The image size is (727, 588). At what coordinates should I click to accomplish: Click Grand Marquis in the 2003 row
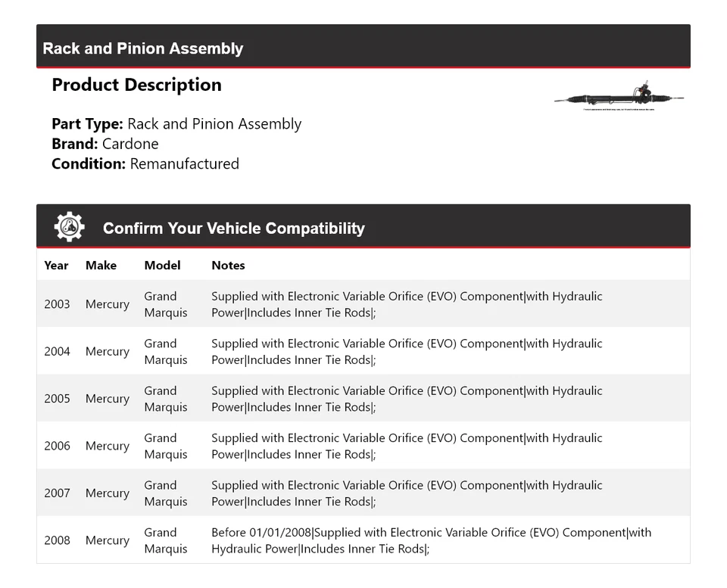165,304
